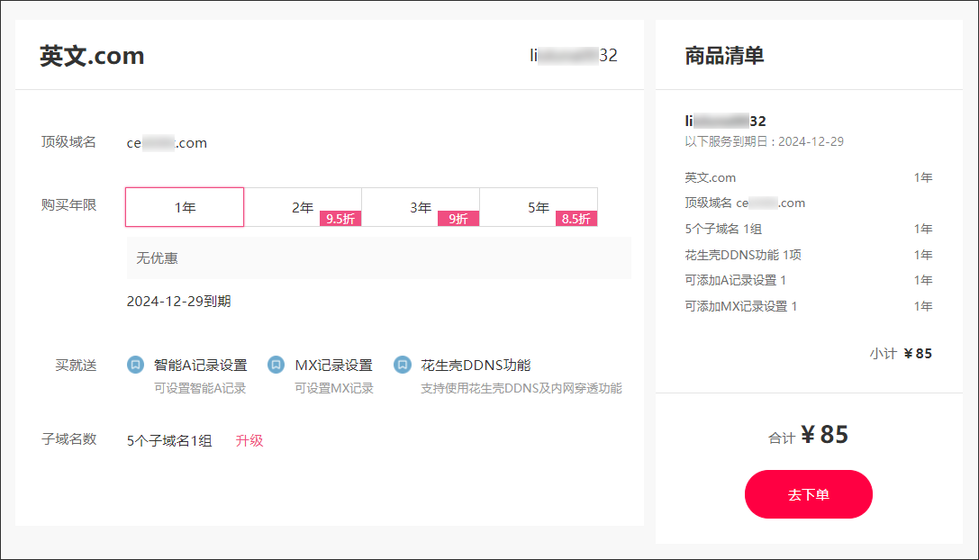
Task: Choose the 2年 option with 9.5折 discount
Action: pos(303,207)
